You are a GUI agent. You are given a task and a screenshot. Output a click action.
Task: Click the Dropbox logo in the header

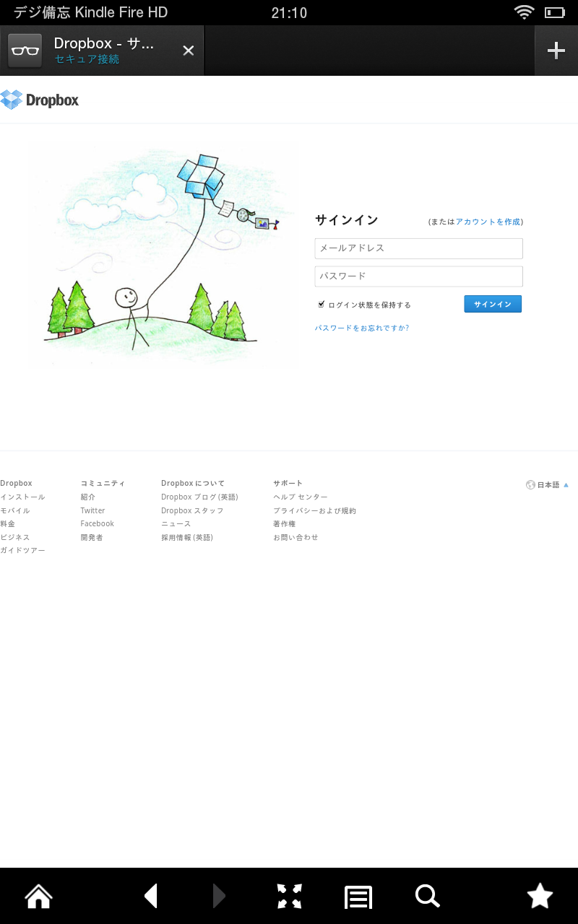40,100
